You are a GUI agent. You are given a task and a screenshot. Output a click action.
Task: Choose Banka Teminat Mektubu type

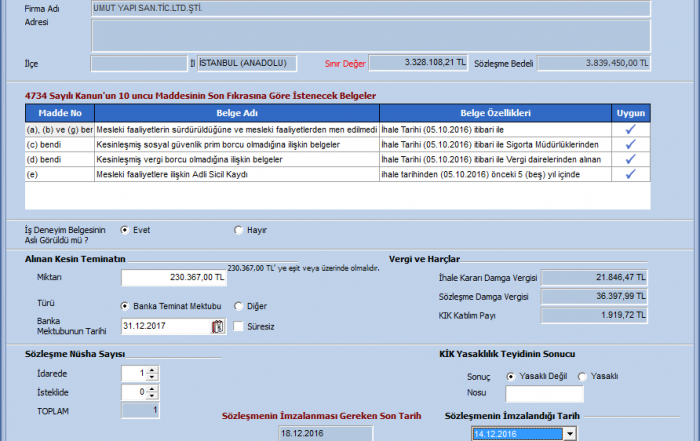[125, 306]
